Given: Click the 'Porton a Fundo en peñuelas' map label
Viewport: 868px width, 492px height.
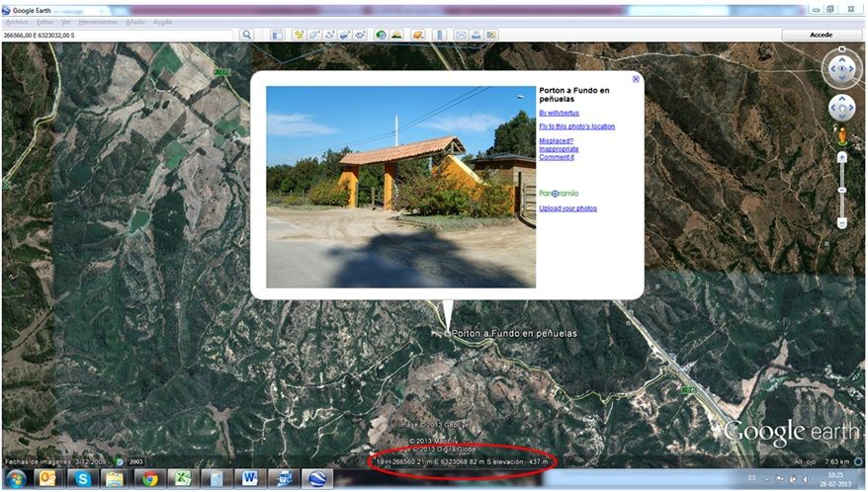Looking at the screenshot, I should 514,334.
